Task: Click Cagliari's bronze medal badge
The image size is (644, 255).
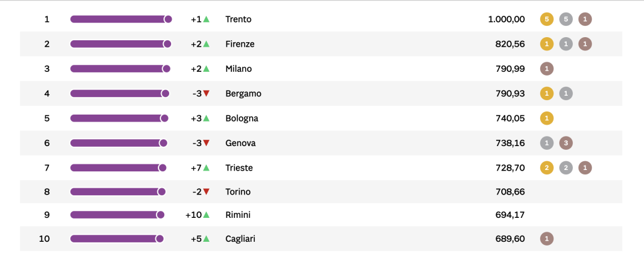Action: [547, 239]
